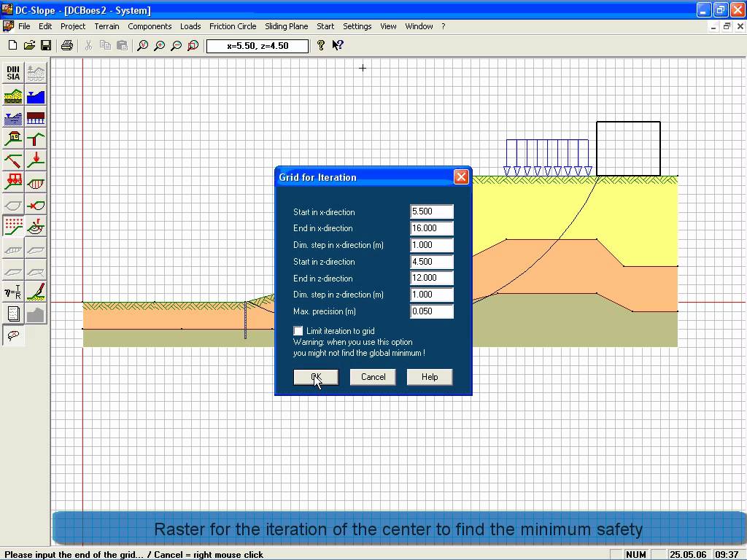Open a file with the folder icon

(x=29, y=45)
